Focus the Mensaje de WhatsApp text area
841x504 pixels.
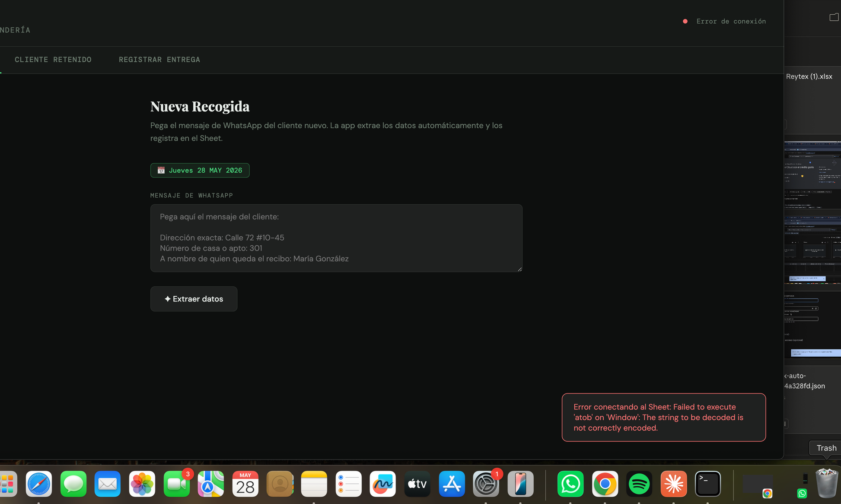tap(336, 238)
